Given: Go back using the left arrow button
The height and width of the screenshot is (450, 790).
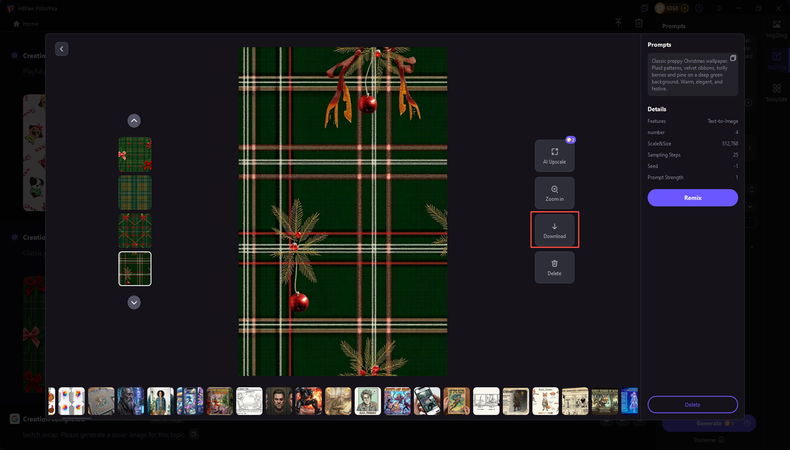Looking at the screenshot, I should [62, 48].
